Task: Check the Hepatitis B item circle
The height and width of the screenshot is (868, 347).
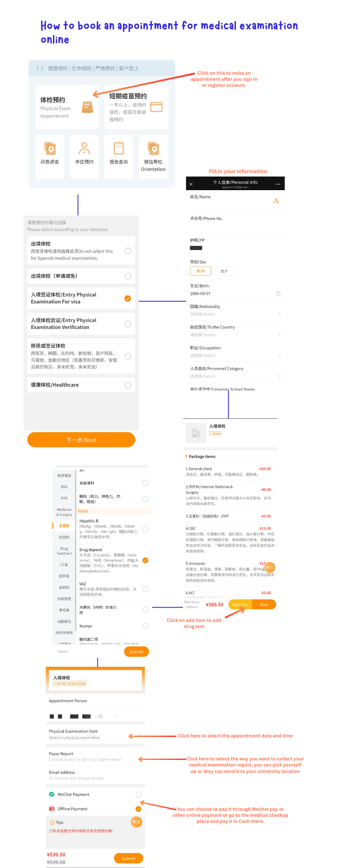Action: 145,529
